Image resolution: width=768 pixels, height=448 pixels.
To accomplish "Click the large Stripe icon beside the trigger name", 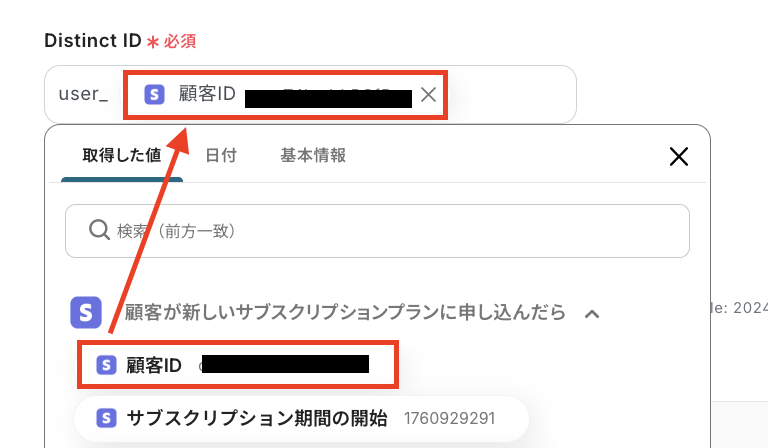I will coord(86,312).
